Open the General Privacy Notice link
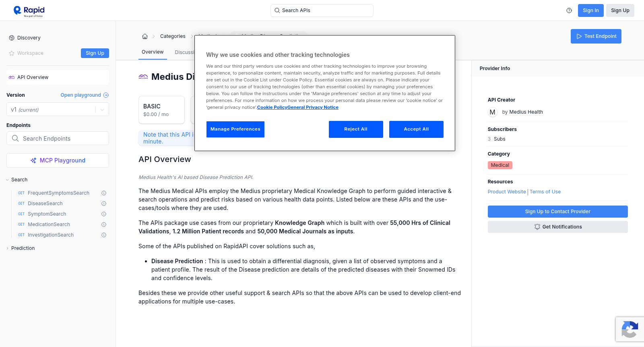 (x=313, y=107)
